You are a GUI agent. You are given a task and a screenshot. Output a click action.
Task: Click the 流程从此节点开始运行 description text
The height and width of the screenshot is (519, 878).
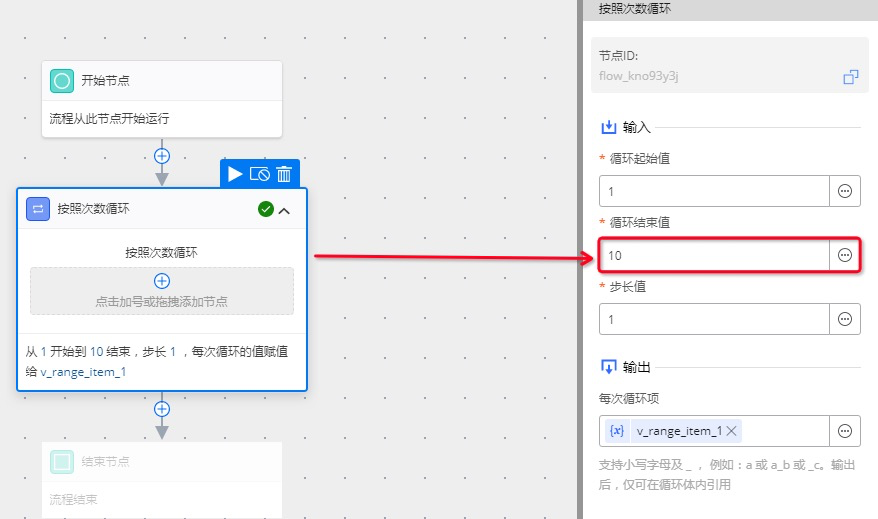coord(109,119)
